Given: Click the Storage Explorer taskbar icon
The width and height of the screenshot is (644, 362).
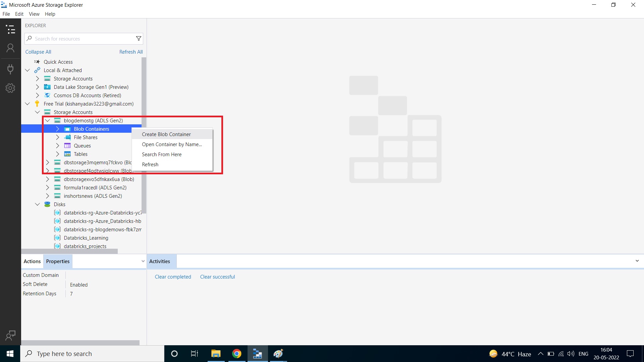Looking at the screenshot, I should click(257, 354).
